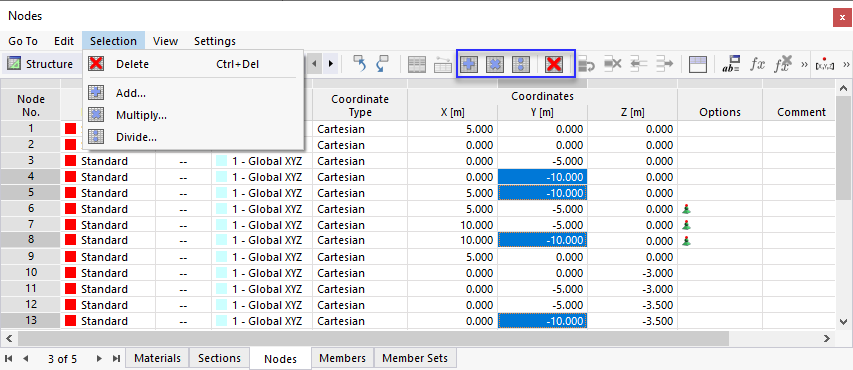This screenshot has height=370, width=853.
Task: Click the table icon with highlighted header row
Action: [697, 65]
